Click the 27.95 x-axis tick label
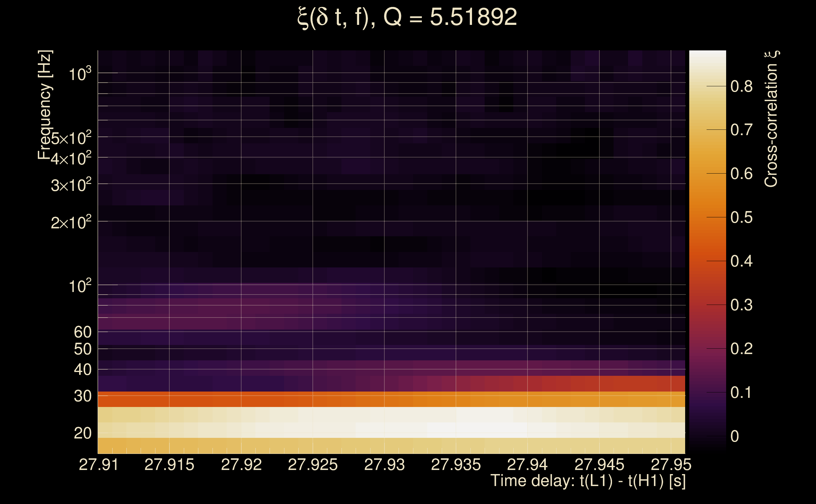This screenshot has width=816, height=504. (x=671, y=465)
